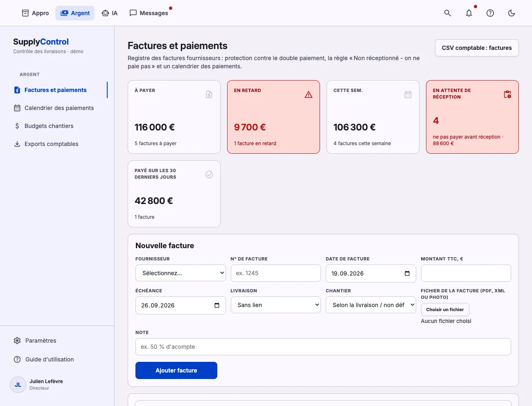Click the Échéance date field 26.09.2026

tap(180, 305)
